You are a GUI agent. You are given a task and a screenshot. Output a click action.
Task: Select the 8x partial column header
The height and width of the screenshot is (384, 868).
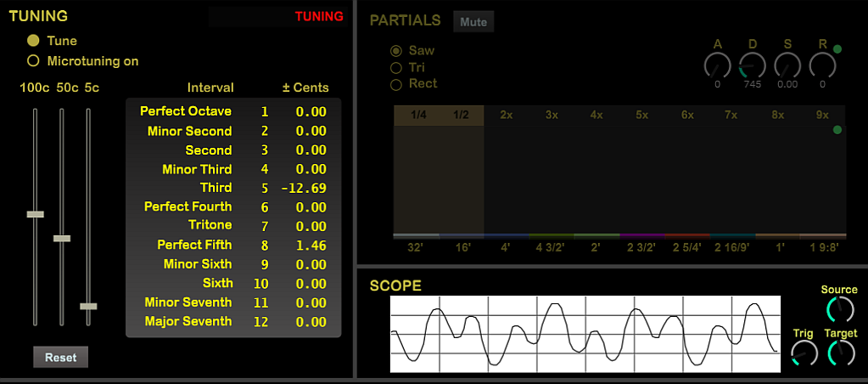[778, 116]
